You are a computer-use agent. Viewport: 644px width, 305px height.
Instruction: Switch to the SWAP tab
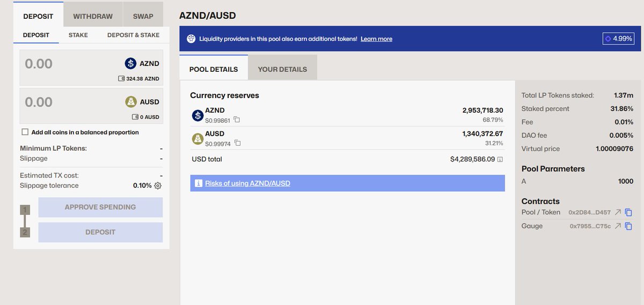pos(143,16)
